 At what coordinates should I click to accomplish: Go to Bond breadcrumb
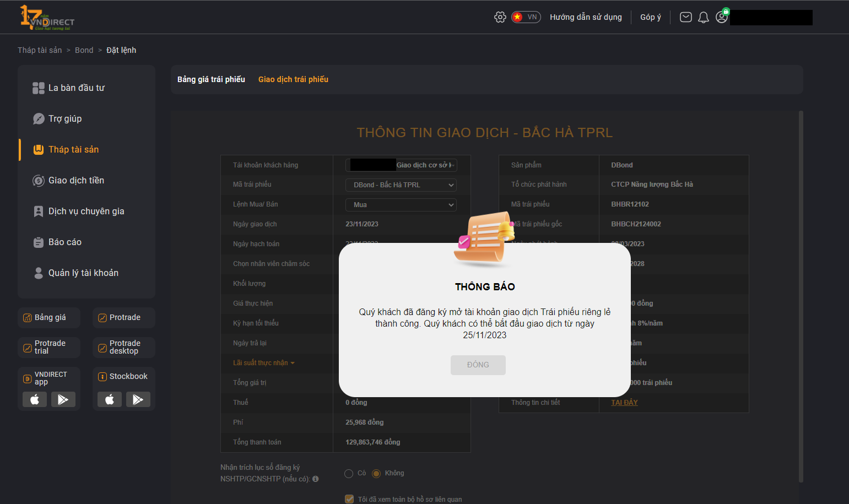84,50
